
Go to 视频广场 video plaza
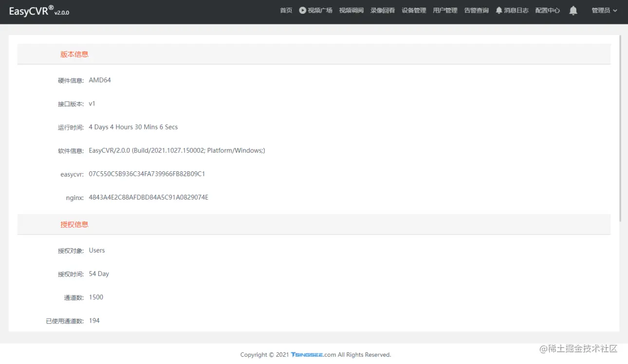click(315, 10)
